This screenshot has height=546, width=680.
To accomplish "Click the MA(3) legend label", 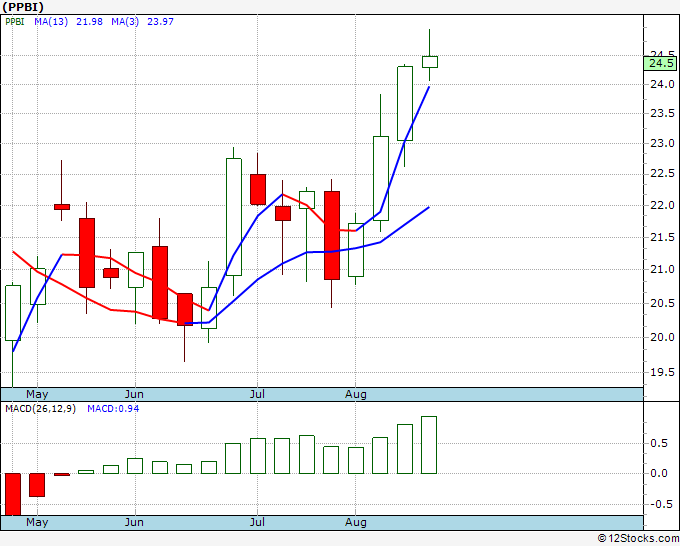I will click(125, 22).
